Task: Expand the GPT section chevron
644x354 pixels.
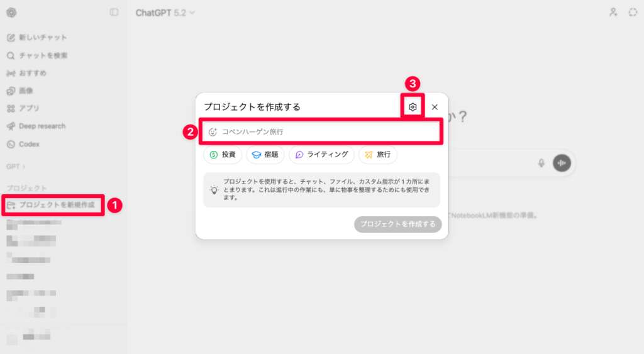Action: 24,167
